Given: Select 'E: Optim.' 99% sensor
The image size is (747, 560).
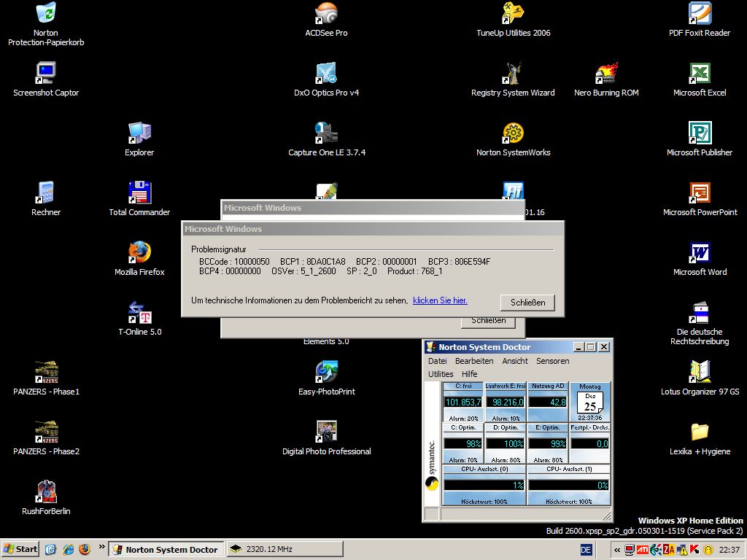Looking at the screenshot, I should pyautogui.click(x=548, y=443).
